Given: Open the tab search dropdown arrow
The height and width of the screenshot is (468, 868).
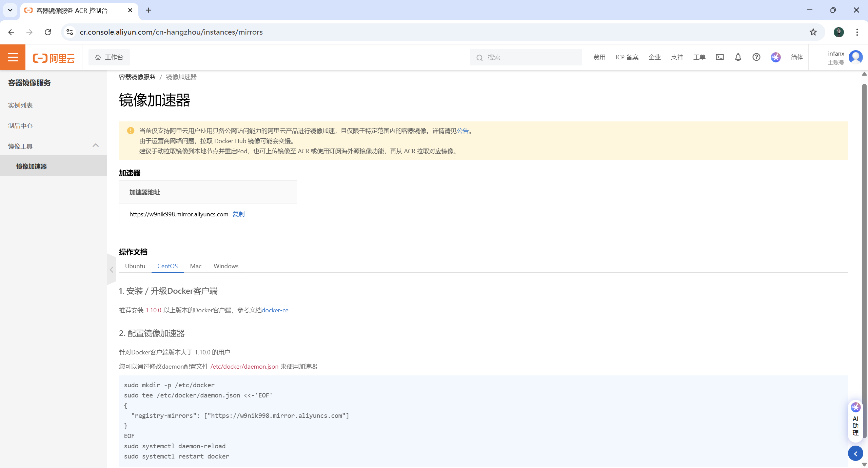Looking at the screenshot, I should [x=10, y=10].
